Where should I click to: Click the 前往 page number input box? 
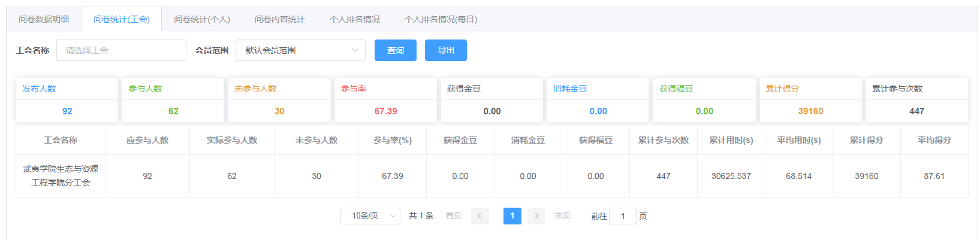[x=622, y=216]
